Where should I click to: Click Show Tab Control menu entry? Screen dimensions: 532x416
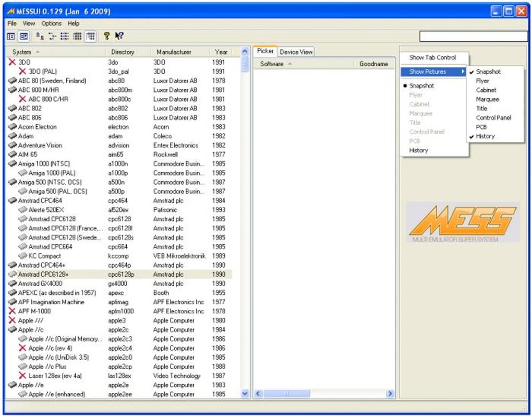click(x=434, y=58)
